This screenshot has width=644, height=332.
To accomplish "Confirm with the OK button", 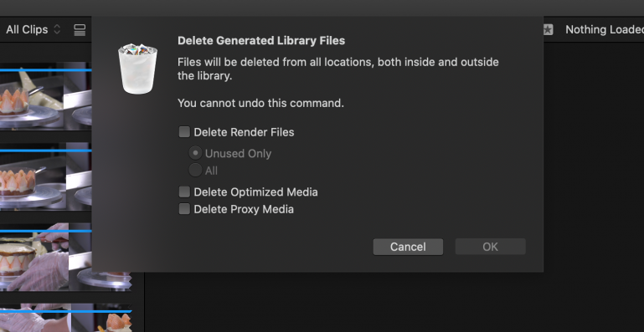I will coord(491,247).
